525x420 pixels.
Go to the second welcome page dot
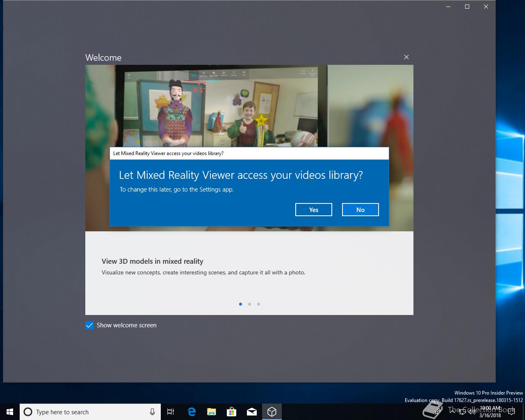coord(249,304)
